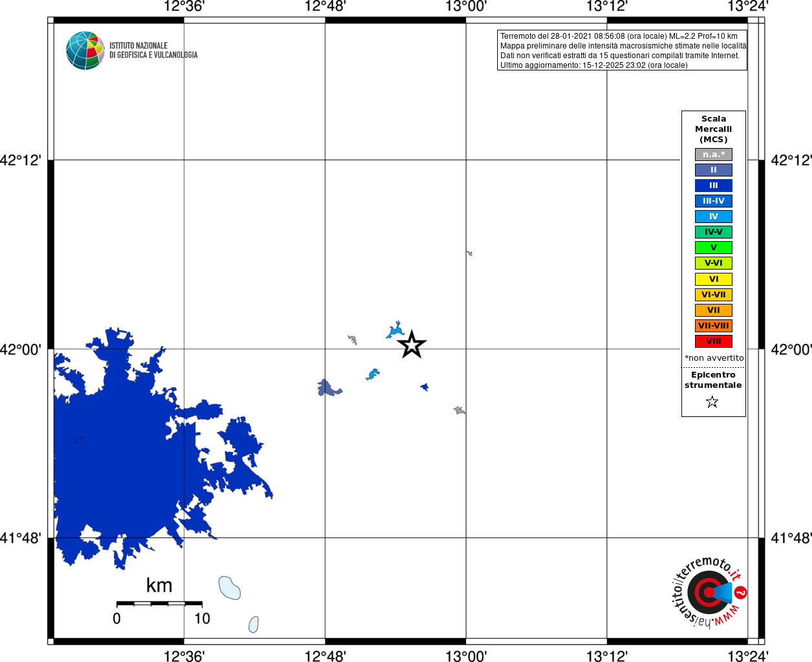
Task: Click the gray locality near 13°00' south
Action: point(460,410)
